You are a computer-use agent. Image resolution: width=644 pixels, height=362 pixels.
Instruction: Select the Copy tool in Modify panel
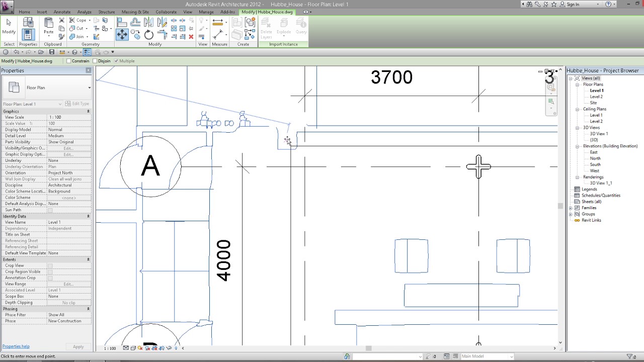pos(135,34)
